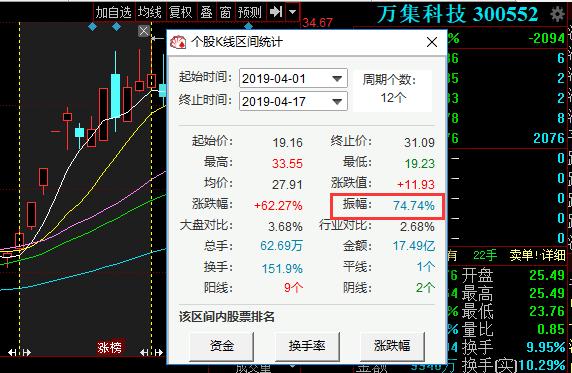The width and height of the screenshot is (572, 373).
Task: Click the poker-card icon in dialog title
Action: pyautogui.click(x=178, y=42)
